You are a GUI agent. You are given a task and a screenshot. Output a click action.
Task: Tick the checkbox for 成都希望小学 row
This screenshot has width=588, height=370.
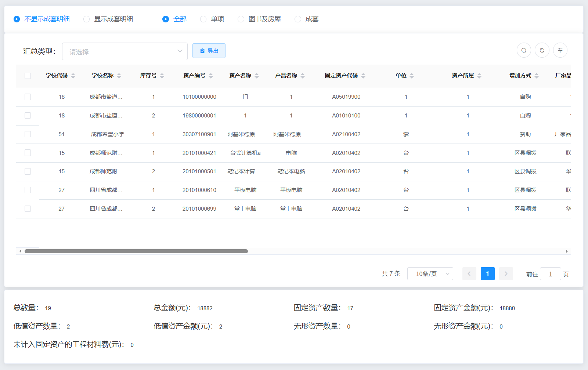[x=28, y=134]
